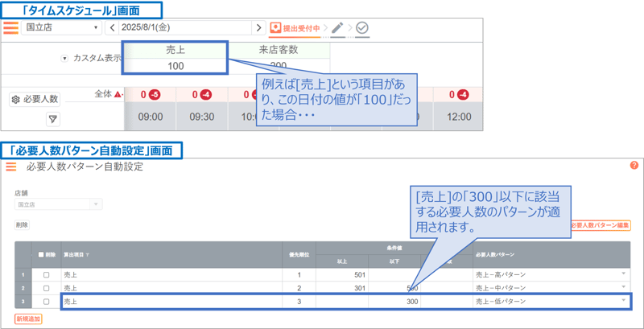The width and height of the screenshot is (644, 329).
Task: Click the 新規追加 button
Action: 28,319
